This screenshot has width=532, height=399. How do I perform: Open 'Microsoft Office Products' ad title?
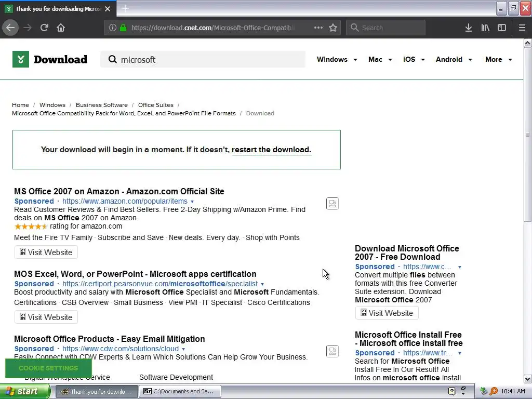[x=109, y=339]
